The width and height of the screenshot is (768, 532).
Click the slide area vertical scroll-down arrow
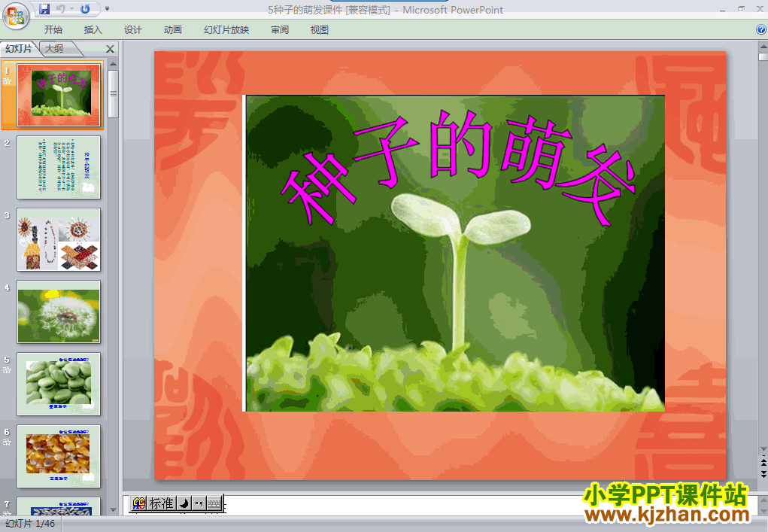point(763,448)
